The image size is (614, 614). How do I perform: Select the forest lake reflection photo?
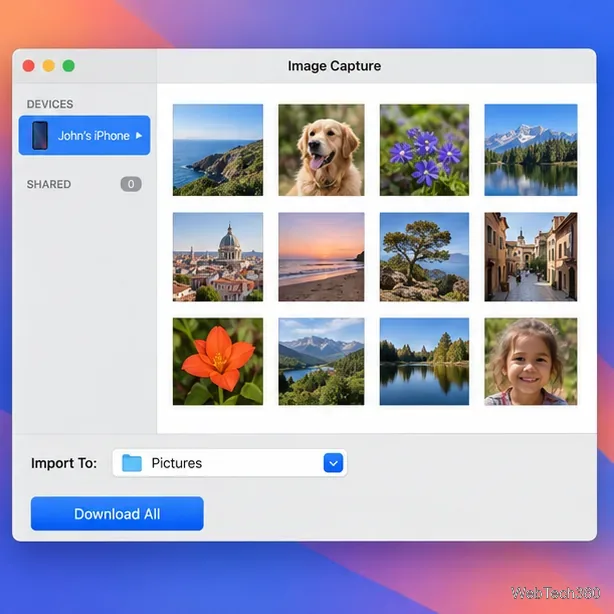pyautogui.click(x=424, y=361)
